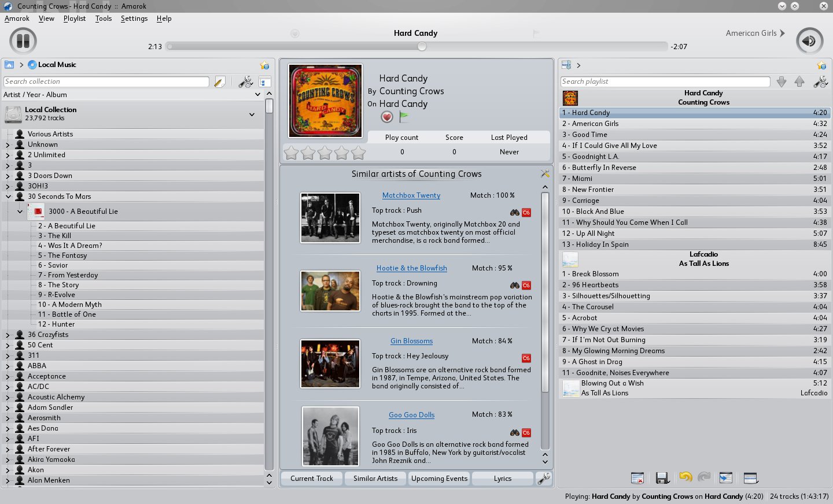Give the track a star rating
This screenshot has width=833, height=504.
click(325, 152)
